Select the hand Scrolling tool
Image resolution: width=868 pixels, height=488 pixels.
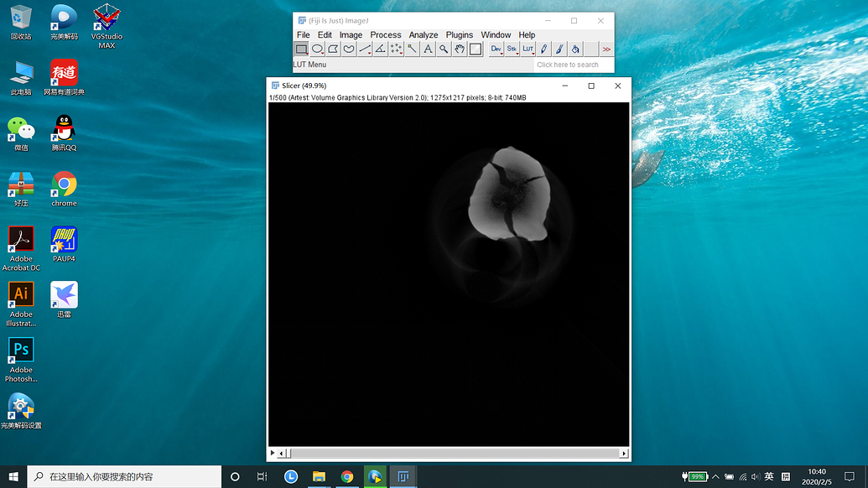point(460,49)
